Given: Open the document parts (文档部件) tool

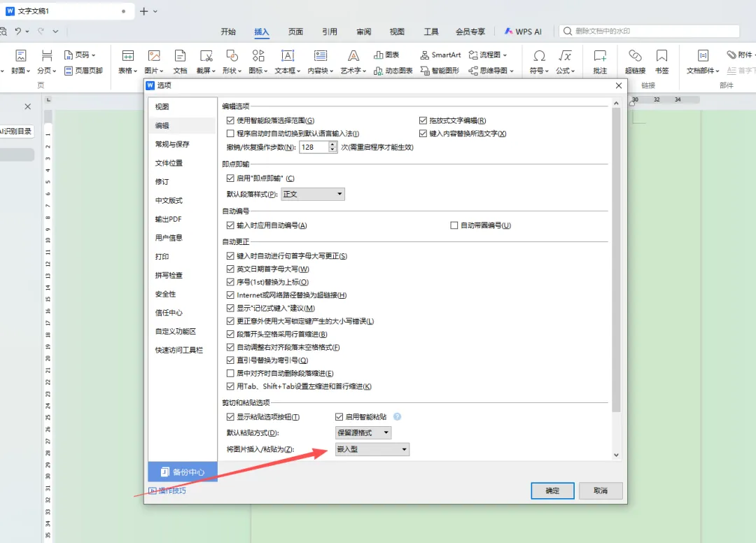Looking at the screenshot, I should pos(703,62).
